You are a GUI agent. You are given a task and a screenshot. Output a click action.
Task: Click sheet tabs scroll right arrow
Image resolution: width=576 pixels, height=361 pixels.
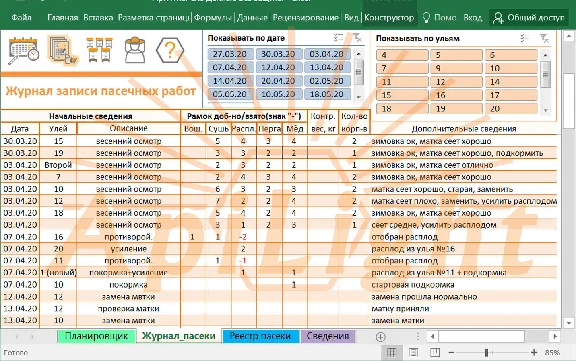[32, 337]
